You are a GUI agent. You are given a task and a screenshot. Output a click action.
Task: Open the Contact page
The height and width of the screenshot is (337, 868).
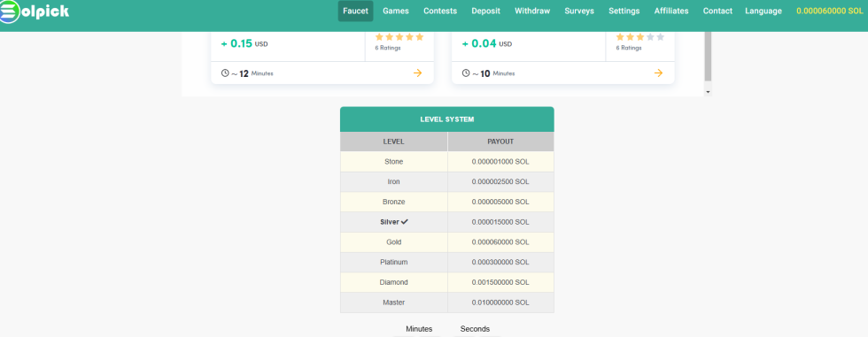pos(717,11)
